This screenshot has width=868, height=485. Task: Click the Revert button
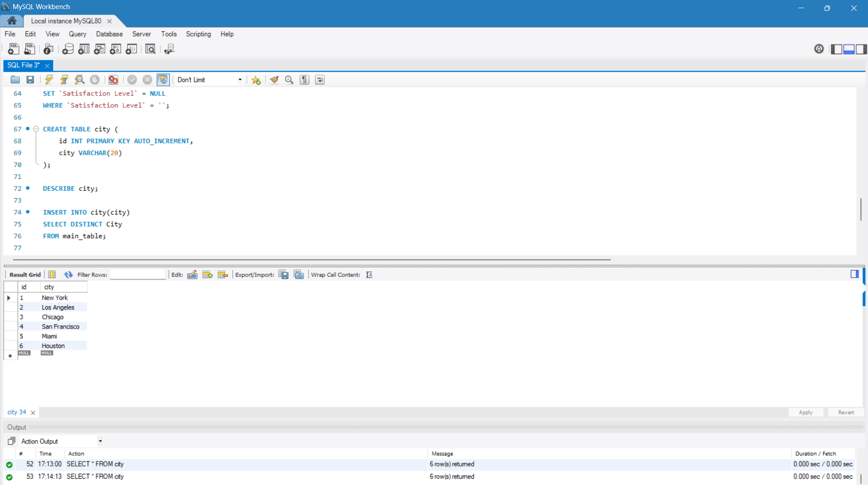click(846, 412)
